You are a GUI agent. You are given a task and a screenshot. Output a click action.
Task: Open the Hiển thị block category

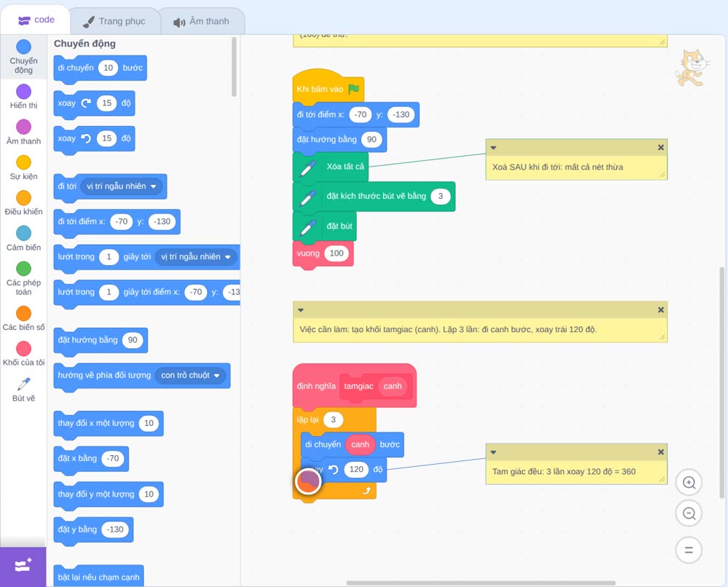click(x=23, y=97)
